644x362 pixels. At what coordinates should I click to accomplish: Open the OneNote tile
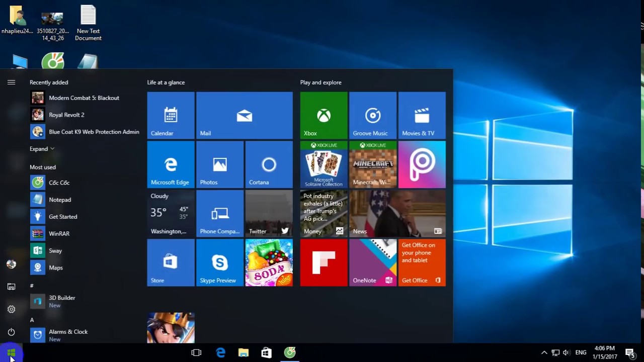click(373, 262)
